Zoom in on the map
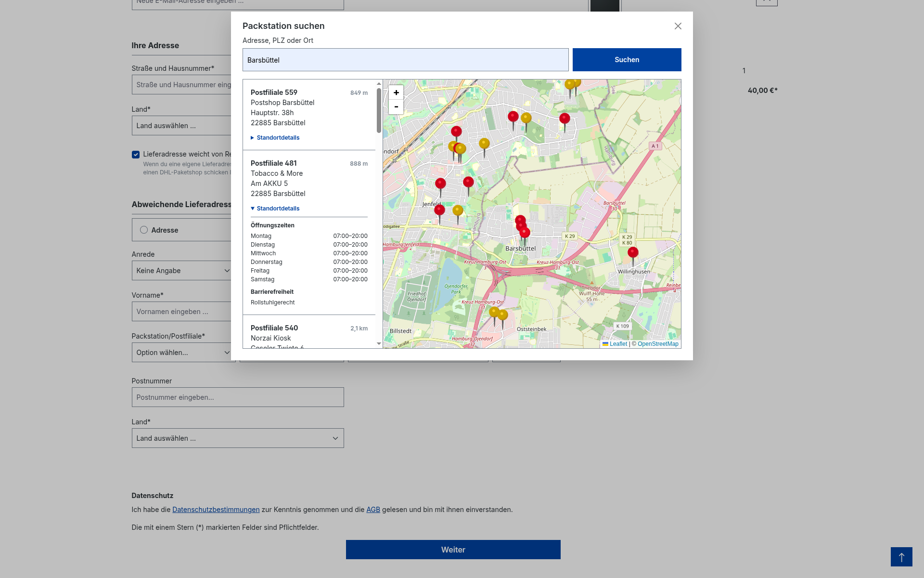 click(396, 92)
